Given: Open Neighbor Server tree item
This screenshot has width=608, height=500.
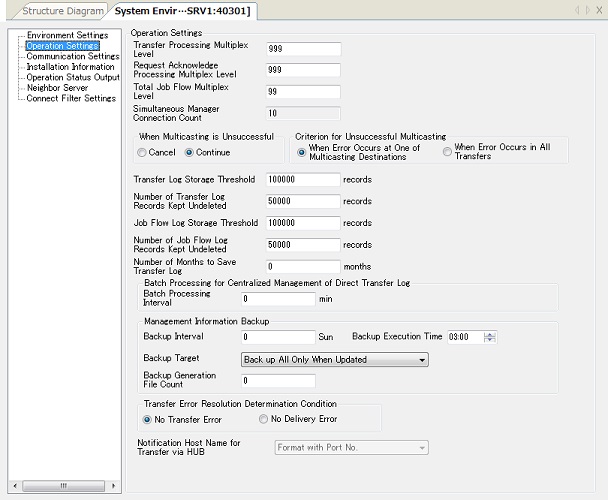Looking at the screenshot, I should pyautogui.click(x=58, y=88).
